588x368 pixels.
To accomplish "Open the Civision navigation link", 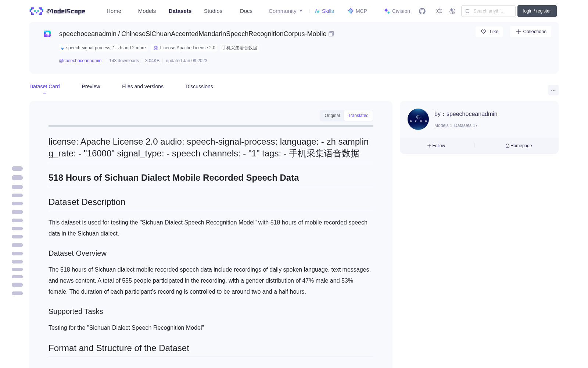I will 397,11.
